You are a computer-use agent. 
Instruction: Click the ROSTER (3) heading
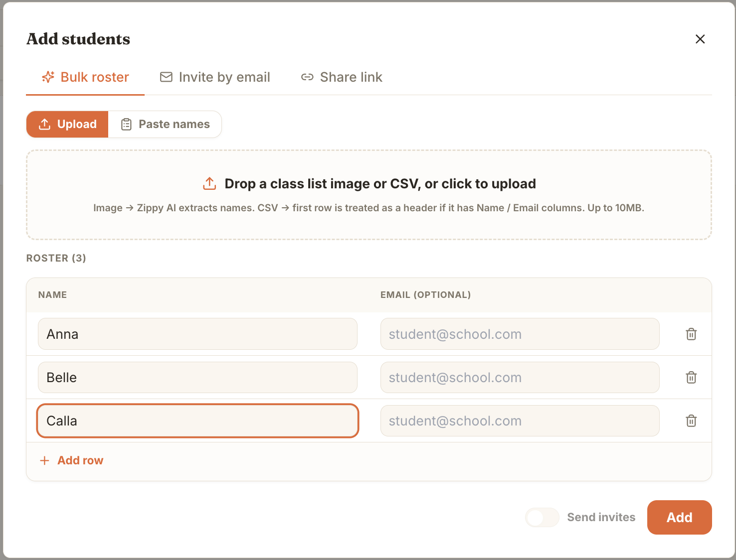click(x=56, y=258)
